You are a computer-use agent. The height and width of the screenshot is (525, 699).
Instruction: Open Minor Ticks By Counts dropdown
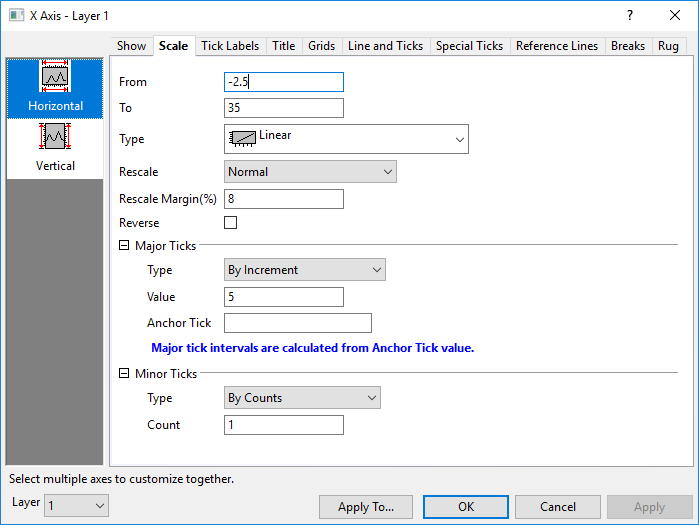point(302,398)
